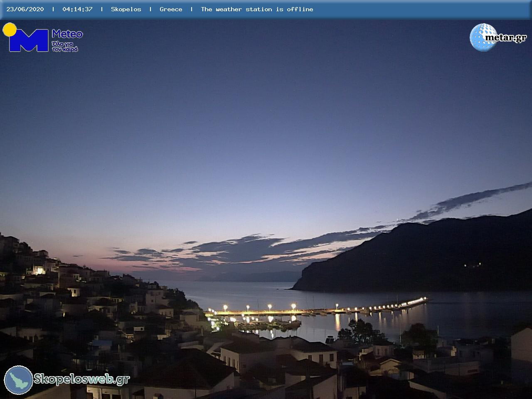Screen dimensions: 532x399
Task: Select the date text 23/06/2020
Action: pos(25,9)
